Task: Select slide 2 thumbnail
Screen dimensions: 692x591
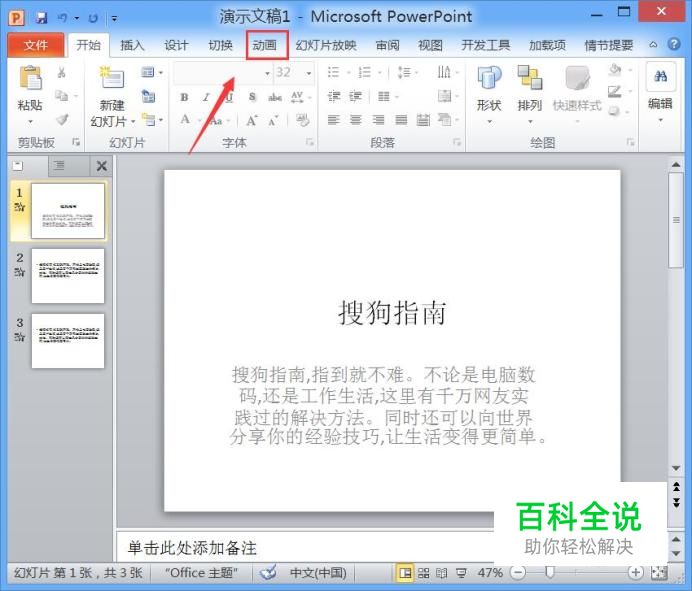Action: coord(68,276)
